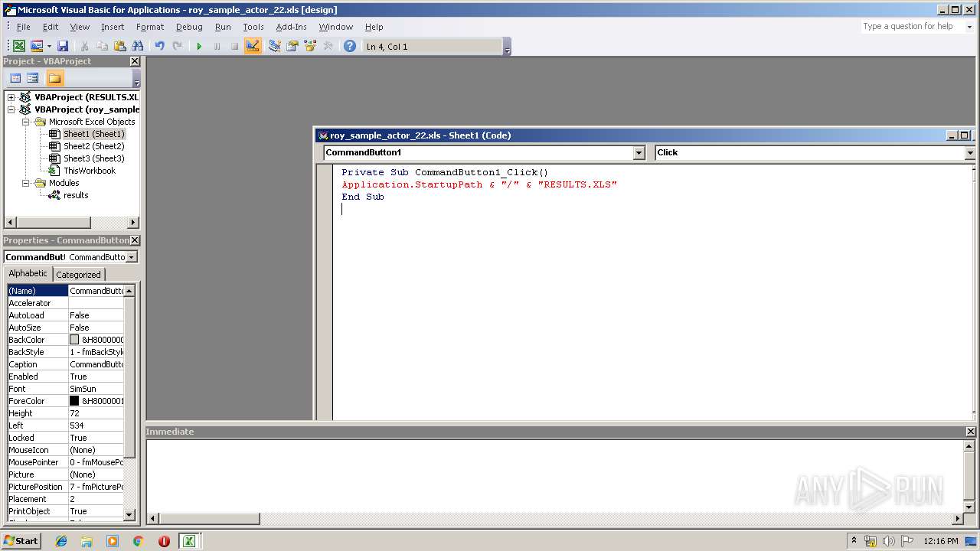Select the Enabled property row
This screenshot has height=551, width=980.
[x=65, y=377]
